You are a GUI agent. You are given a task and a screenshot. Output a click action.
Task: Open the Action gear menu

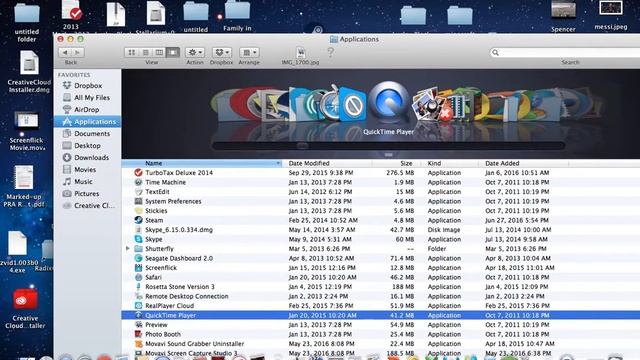[195, 52]
